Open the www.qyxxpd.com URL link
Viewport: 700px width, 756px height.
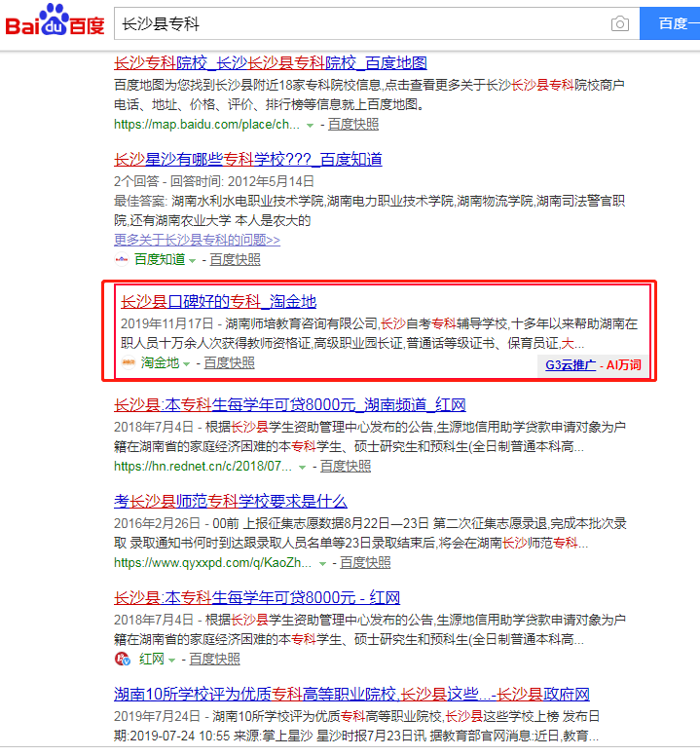(212, 563)
